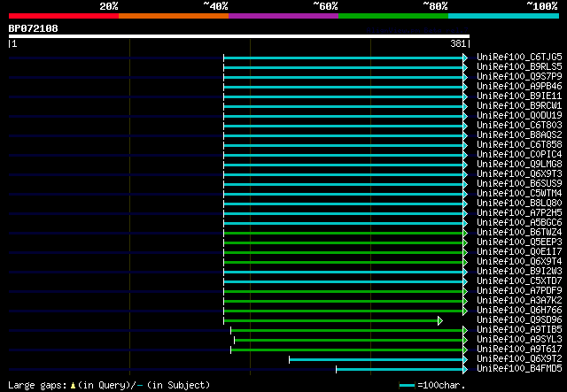
Task: Click the arrowhead ending the UniRef100_Q9SD96 alignment
Action: pyautogui.click(x=440, y=320)
